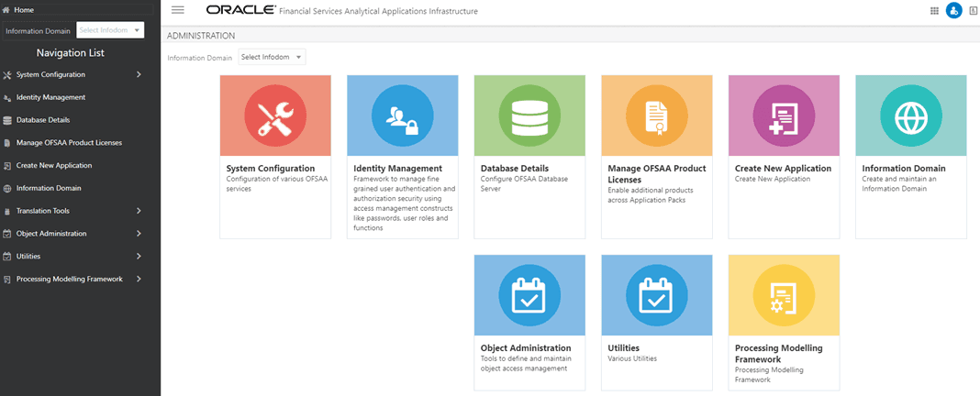Click the Information Domain globe tile icon
Screen dimensions: 980x396
click(910, 115)
